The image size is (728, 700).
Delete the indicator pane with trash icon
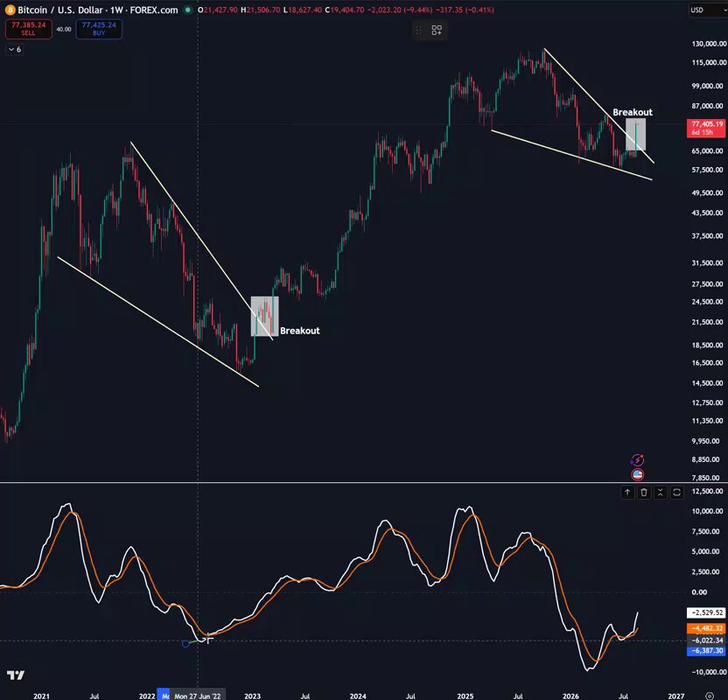click(x=643, y=492)
